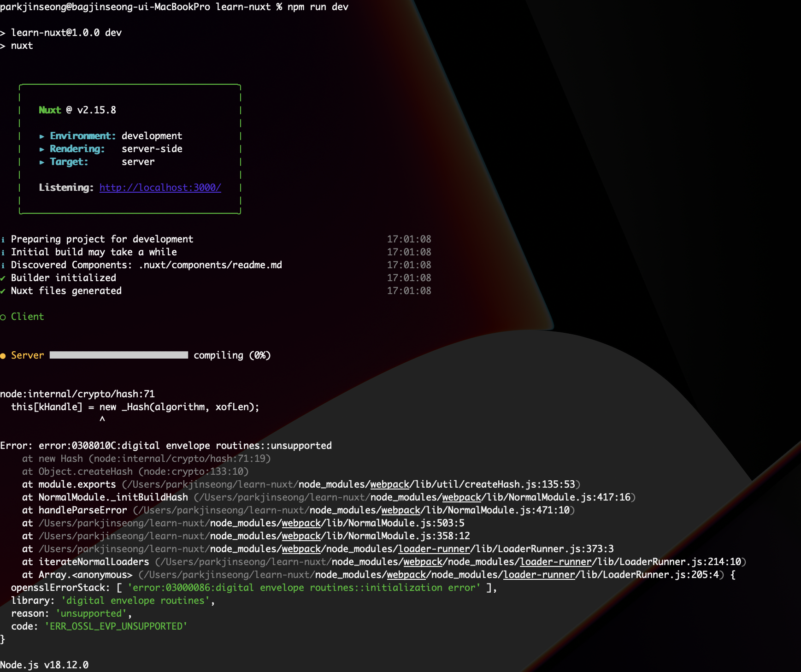This screenshot has width=801, height=672.
Task: Open the http://localhost:3000/ link
Action: tap(160, 188)
